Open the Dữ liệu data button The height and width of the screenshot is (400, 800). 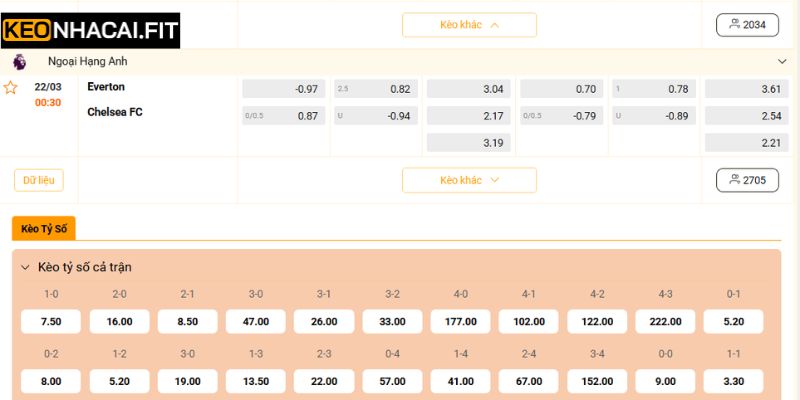point(39,180)
